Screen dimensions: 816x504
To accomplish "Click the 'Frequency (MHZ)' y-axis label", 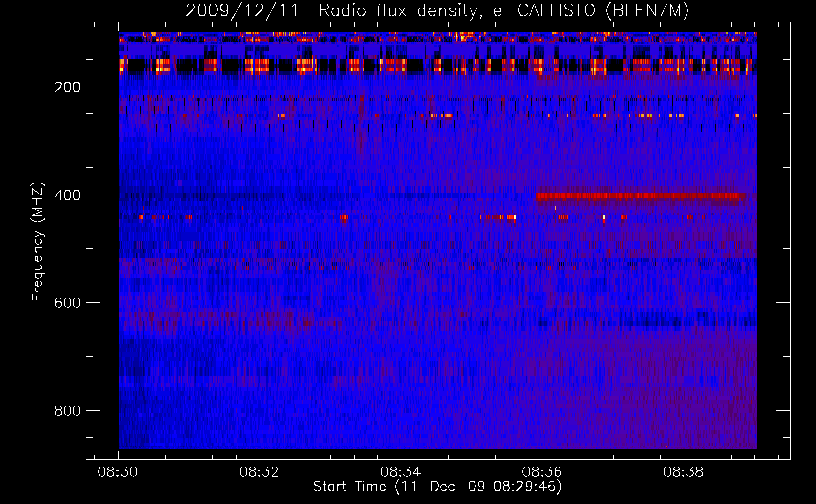I will (37, 242).
